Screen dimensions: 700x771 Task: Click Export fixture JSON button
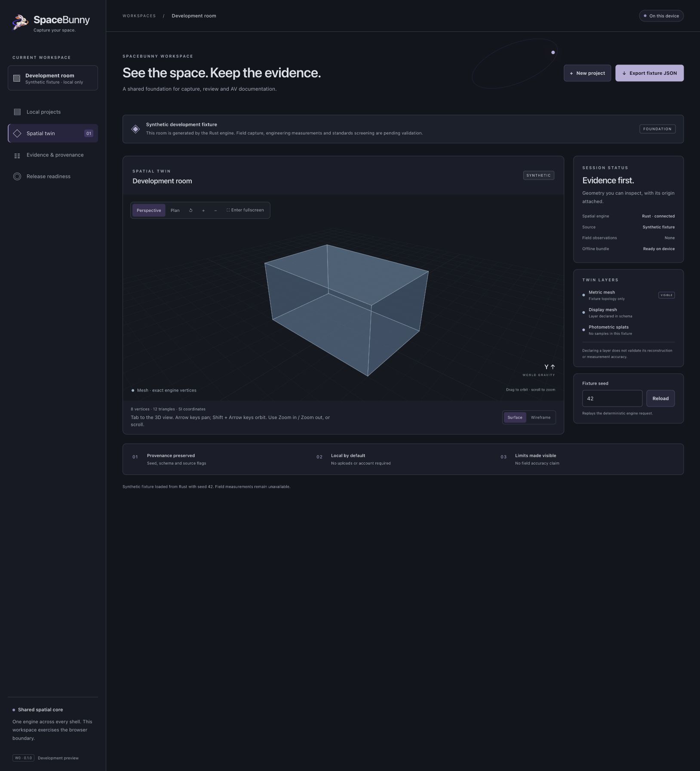[x=649, y=73]
